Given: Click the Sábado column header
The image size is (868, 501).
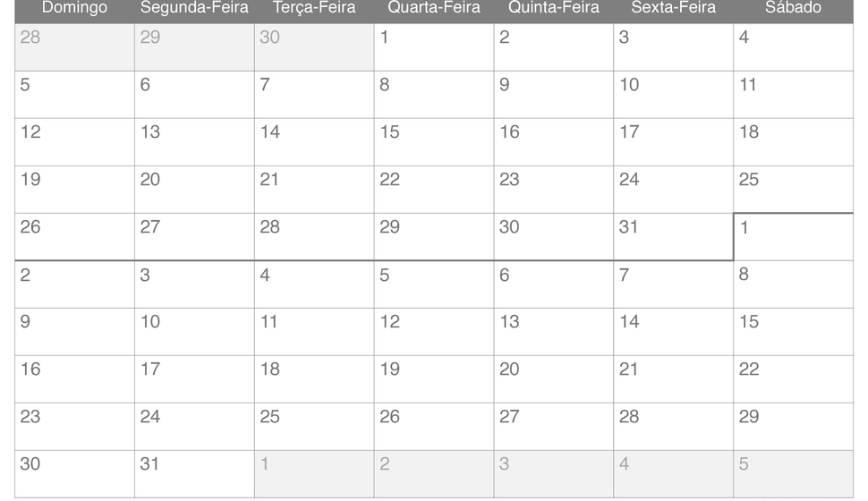Looking at the screenshot, I should point(793,8).
